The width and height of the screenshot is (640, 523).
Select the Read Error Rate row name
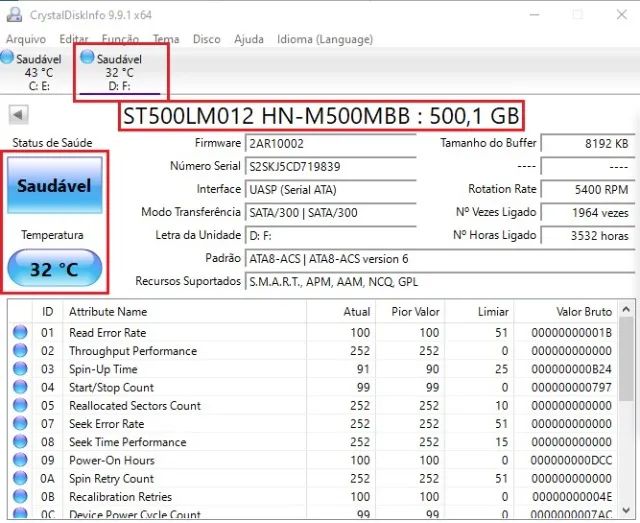coord(108,333)
